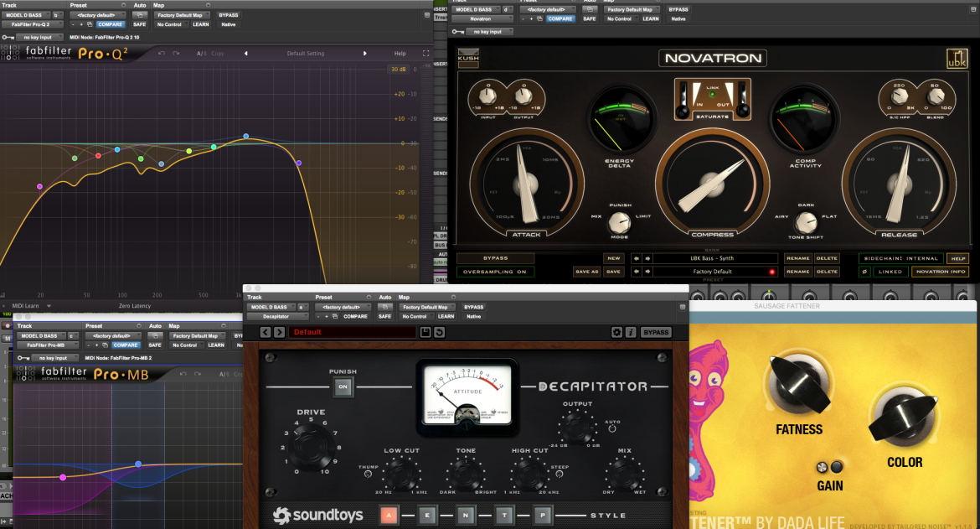Click the Novatron Info button

(x=940, y=272)
